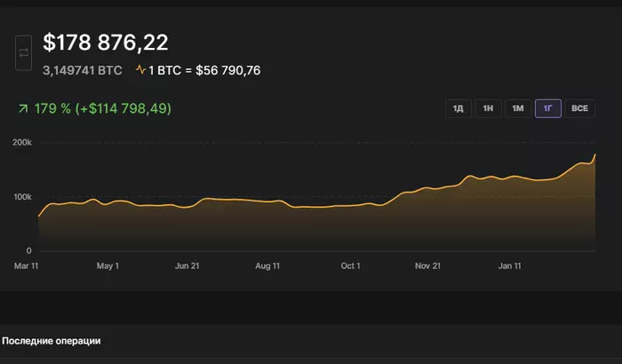Click the Jun 21 date on chart axis

click(x=187, y=265)
